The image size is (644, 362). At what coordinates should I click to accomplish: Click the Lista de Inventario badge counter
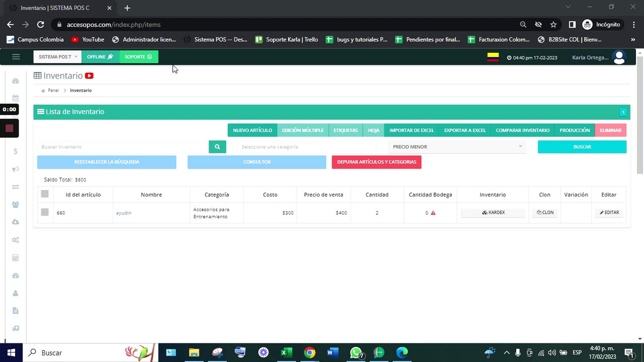coord(623,112)
